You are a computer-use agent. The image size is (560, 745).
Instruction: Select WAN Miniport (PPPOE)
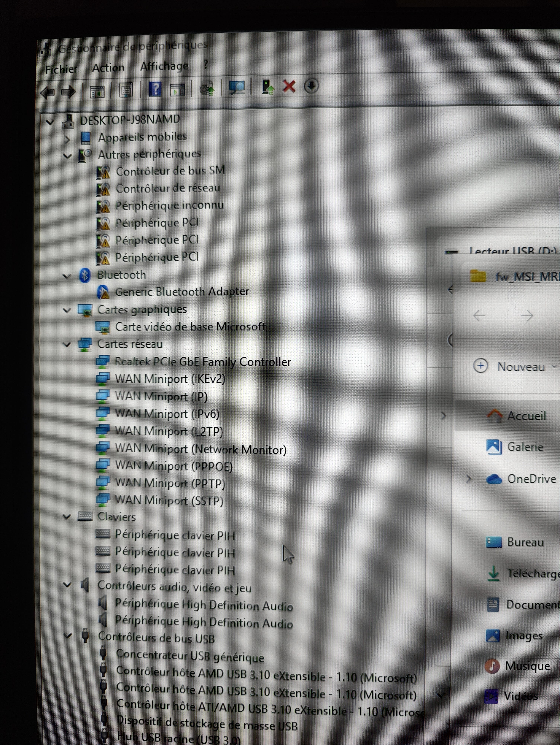174,466
